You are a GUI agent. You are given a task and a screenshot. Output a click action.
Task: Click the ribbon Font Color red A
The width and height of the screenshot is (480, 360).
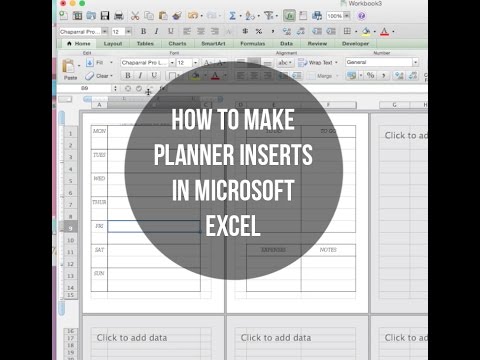(x=215, y=76)
